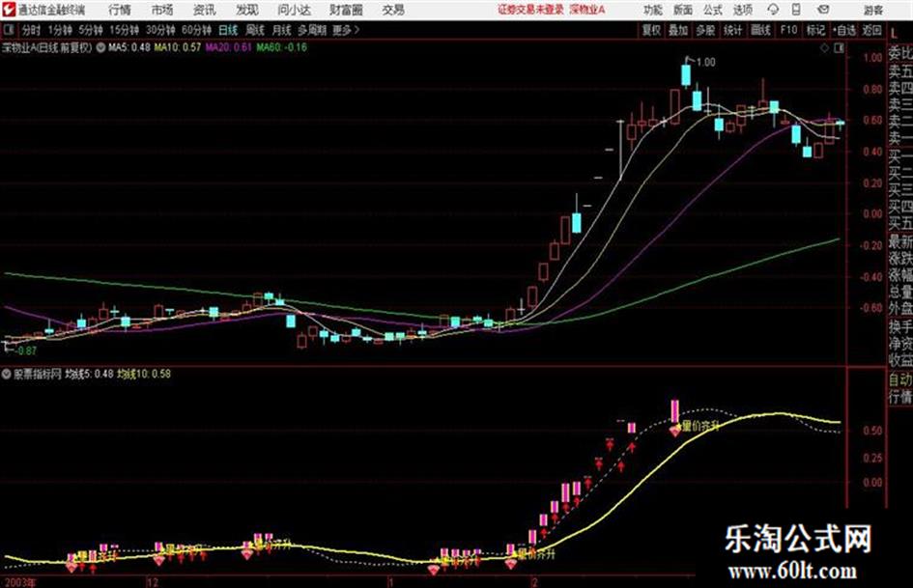The image size is (913, 588).
Task: Open the 版面 menu
Action: [682, 10]
